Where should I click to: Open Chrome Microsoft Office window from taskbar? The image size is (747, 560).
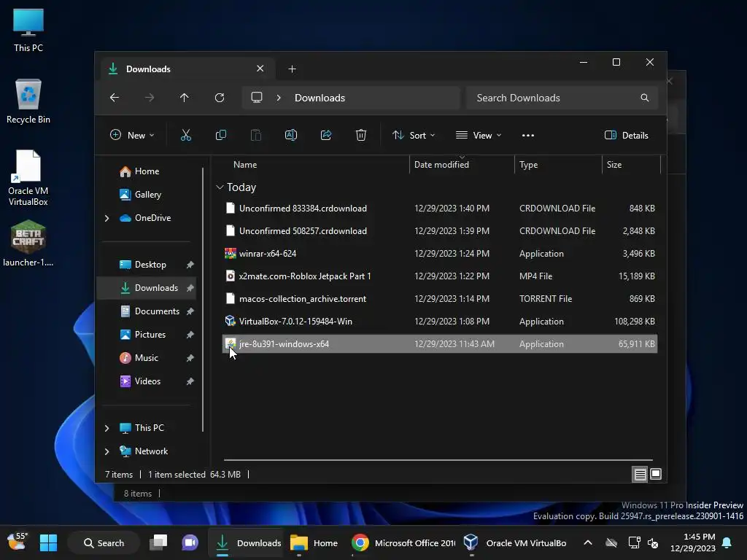pos(403,542)
